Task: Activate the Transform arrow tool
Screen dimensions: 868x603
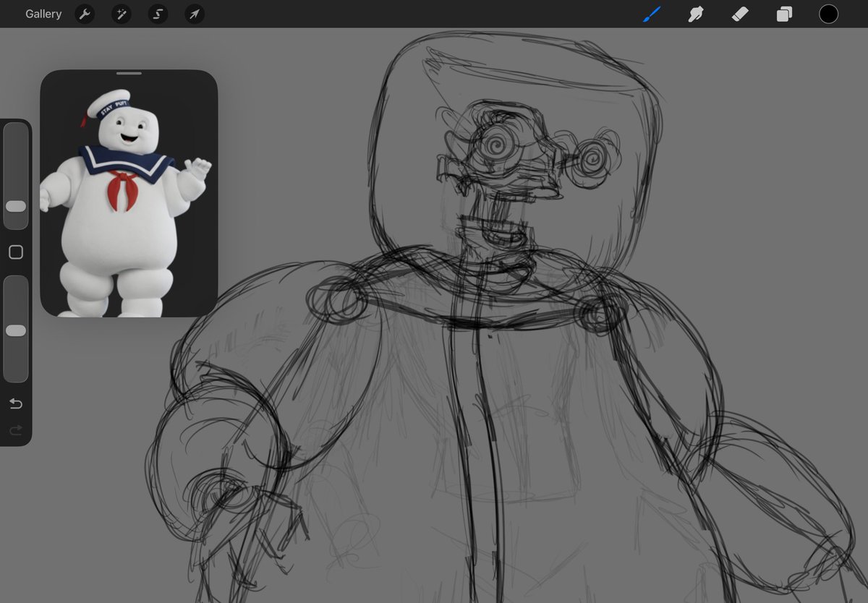Action: point(194,14)
